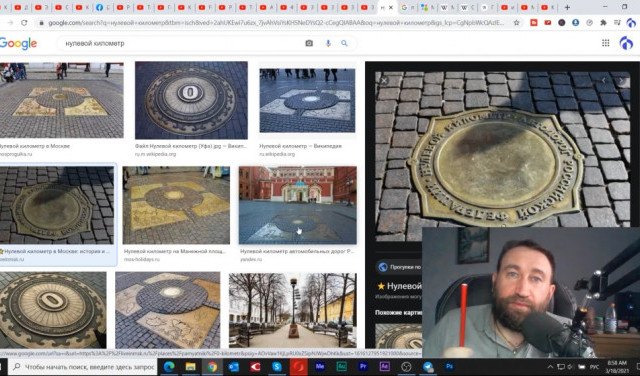Select the Ufa zero kilometer thumbnail

coord(191,100)
